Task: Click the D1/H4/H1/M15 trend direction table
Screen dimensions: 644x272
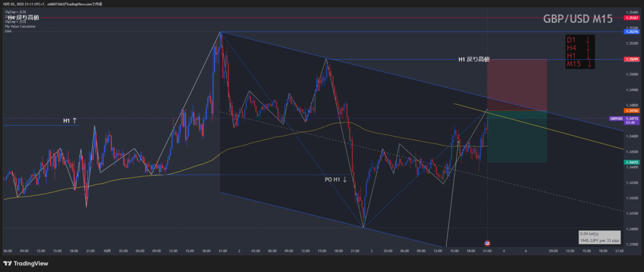Action: pyautogui.click(x=579, y=52)
